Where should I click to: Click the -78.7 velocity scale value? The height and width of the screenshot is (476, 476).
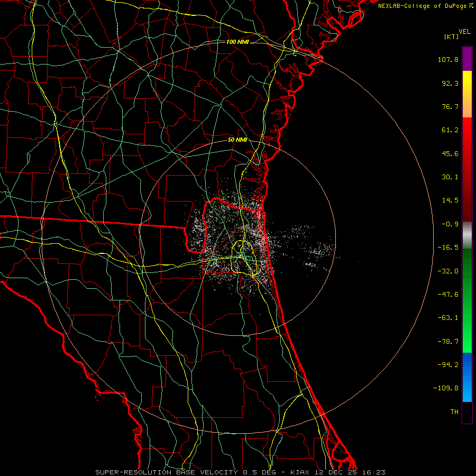click(448, 342)
